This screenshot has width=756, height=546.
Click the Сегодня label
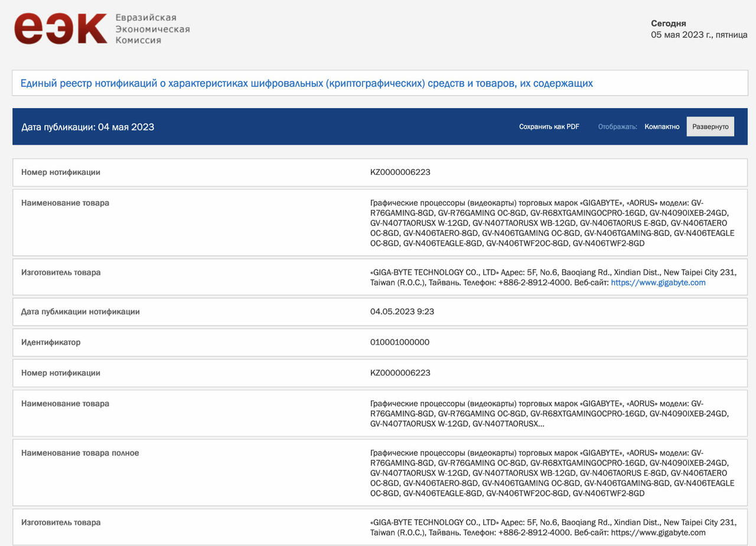[x=669, y=24]
